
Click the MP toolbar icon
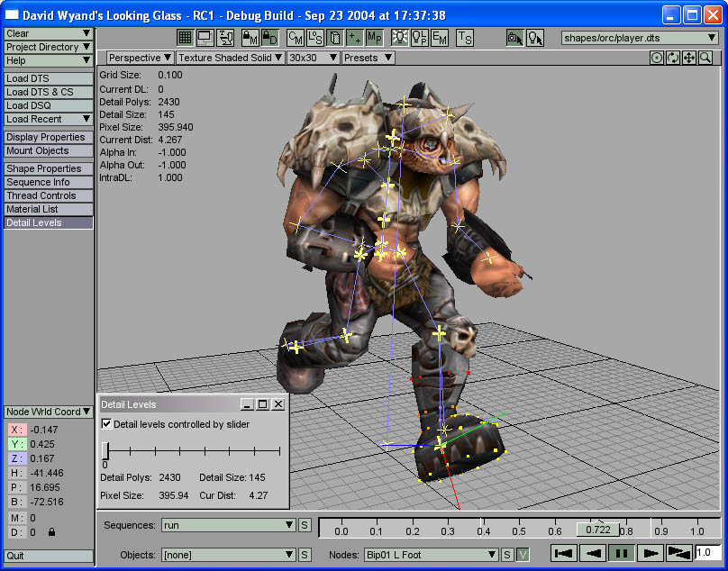pos(375,38)
